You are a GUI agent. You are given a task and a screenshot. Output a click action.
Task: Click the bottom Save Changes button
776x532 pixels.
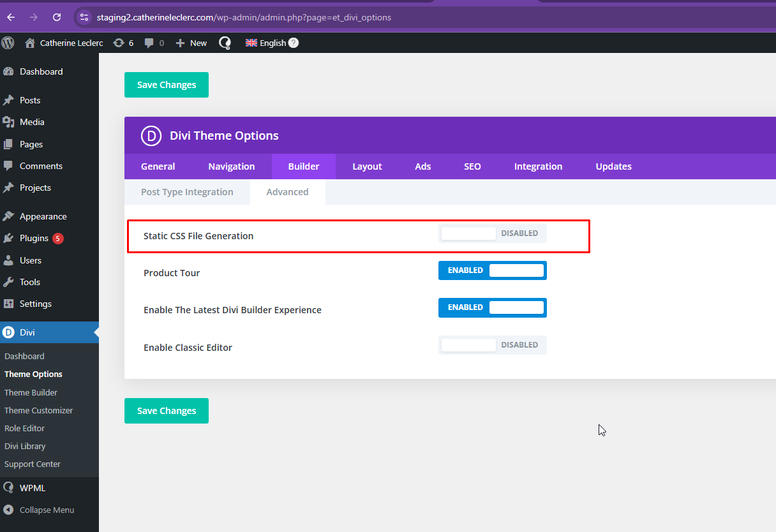[167, 411]
